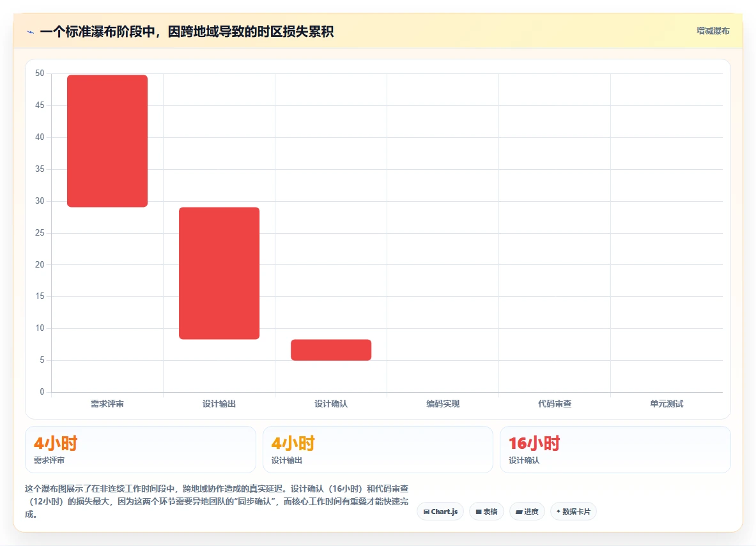Click x-axis label 编码实现

(x=443, y=404)
